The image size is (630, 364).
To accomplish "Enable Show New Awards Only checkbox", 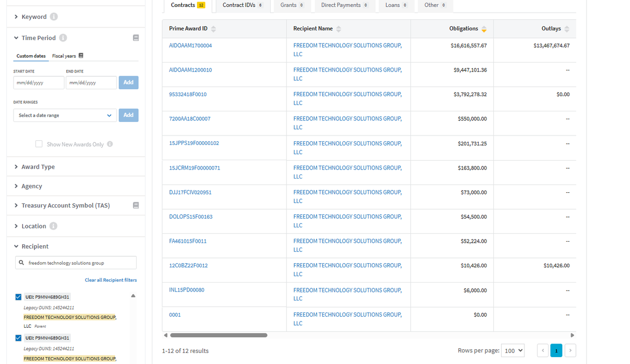I will pyautogui.click(x=39, y=144).
